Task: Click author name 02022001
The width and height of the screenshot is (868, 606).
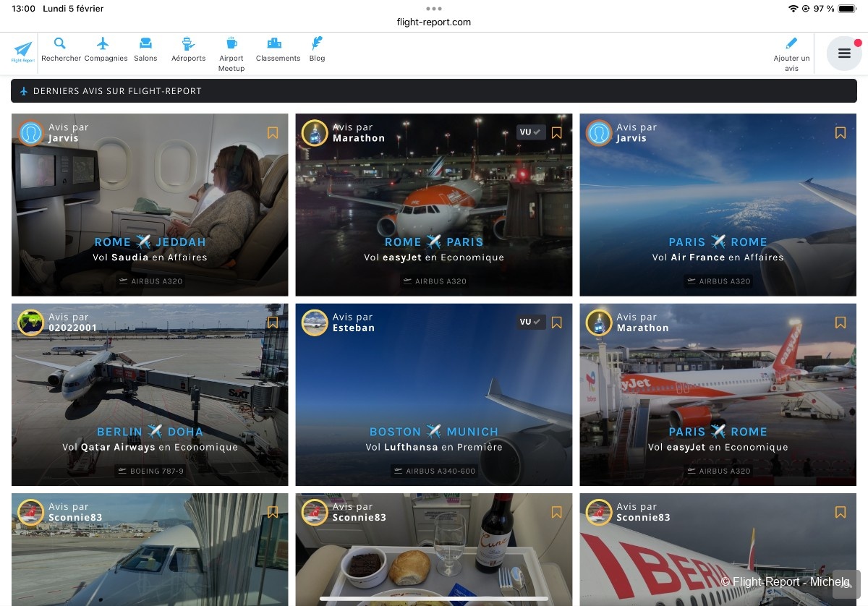Action: [x=72, y=328]
